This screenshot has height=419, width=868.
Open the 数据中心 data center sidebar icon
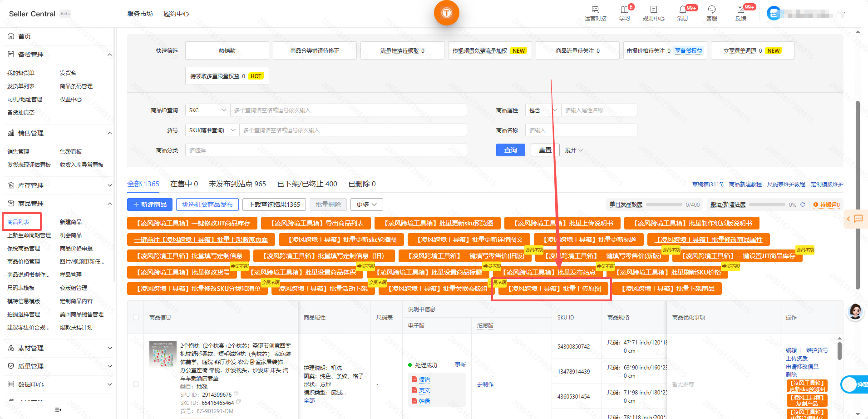pos(11,384)
